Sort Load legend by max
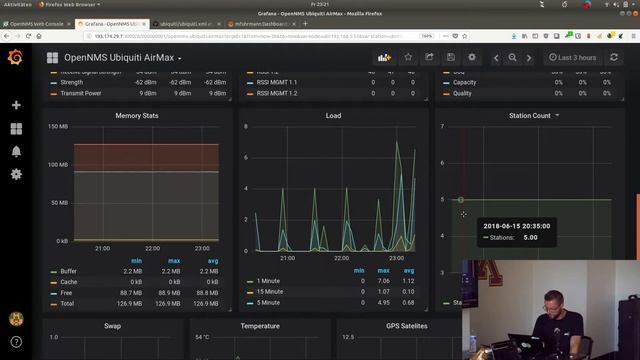 coord(383,271)
